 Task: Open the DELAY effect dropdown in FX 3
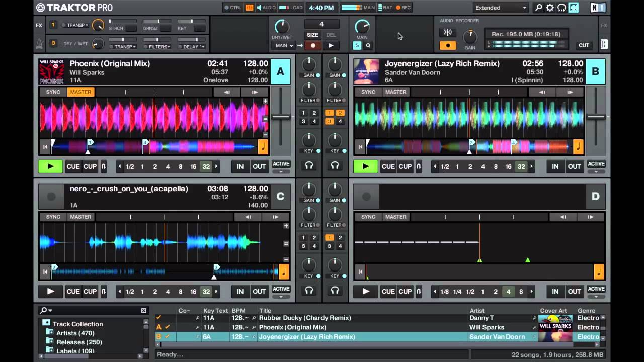[x=192, y=47]
